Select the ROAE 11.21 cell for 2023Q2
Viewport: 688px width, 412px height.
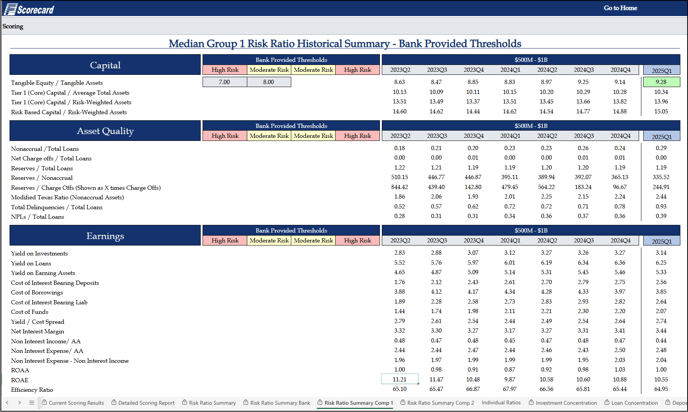[x=399, y=380]
